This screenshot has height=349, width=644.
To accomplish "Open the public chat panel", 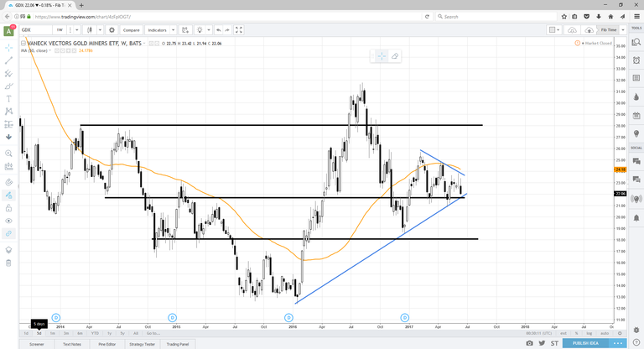I will click(x=636, y=161).
